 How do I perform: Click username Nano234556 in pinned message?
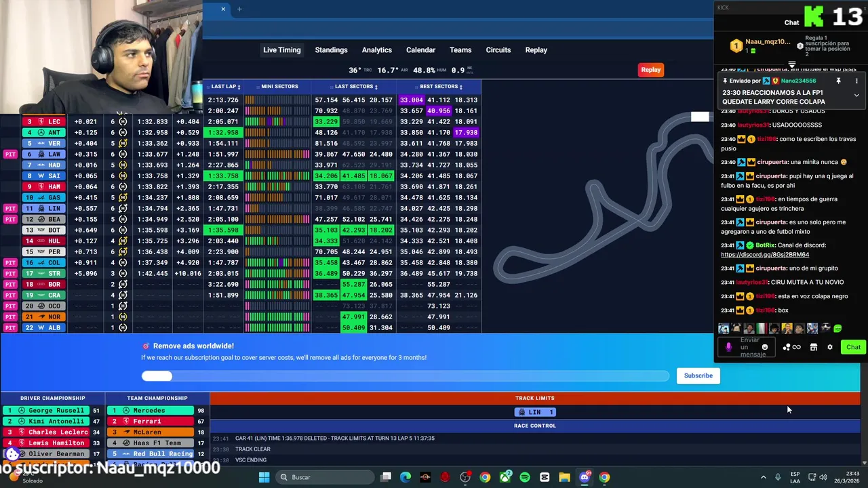797,81
